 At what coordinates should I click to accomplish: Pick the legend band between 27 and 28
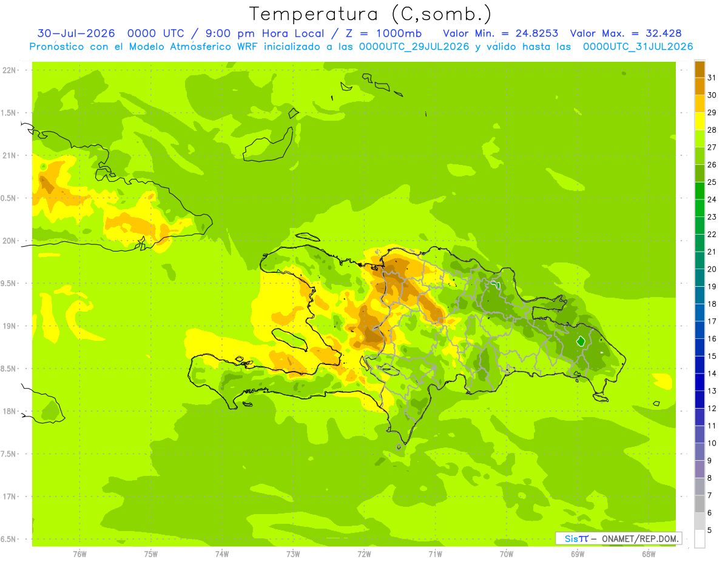click(x=699, y=139)
